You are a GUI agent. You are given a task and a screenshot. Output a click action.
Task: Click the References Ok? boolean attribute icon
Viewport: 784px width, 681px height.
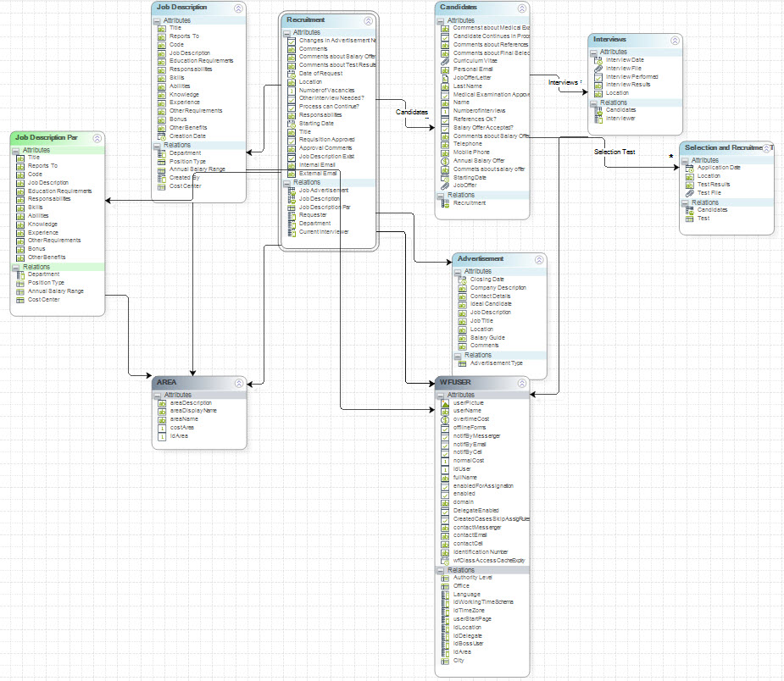coord(445,119)
